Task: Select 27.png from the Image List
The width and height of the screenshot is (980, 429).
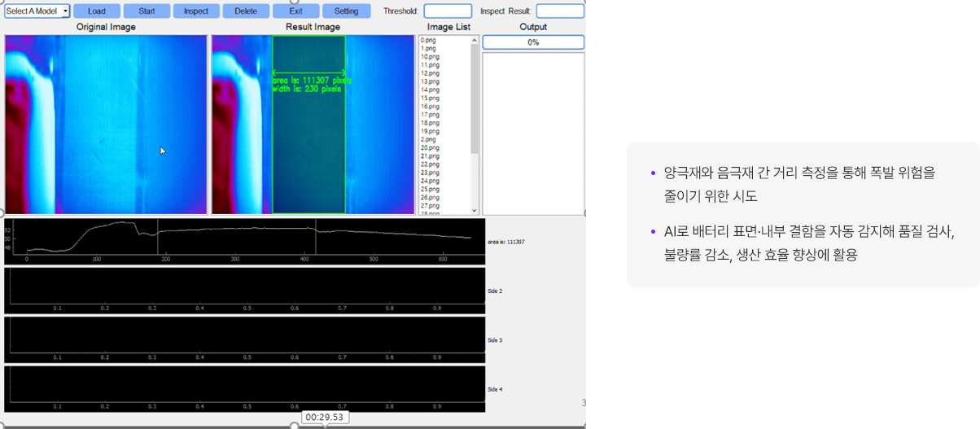Action: pyautogui.click(x=430, y=206)
